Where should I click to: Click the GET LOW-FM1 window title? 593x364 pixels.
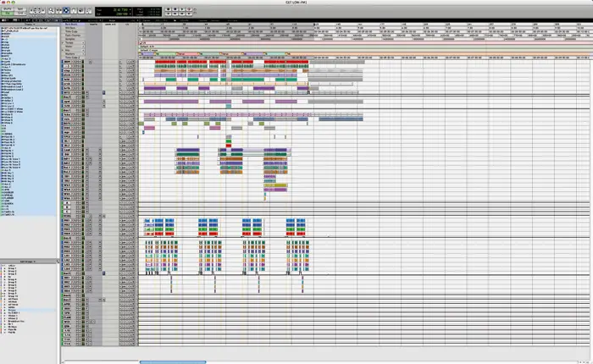pos(296,2)
